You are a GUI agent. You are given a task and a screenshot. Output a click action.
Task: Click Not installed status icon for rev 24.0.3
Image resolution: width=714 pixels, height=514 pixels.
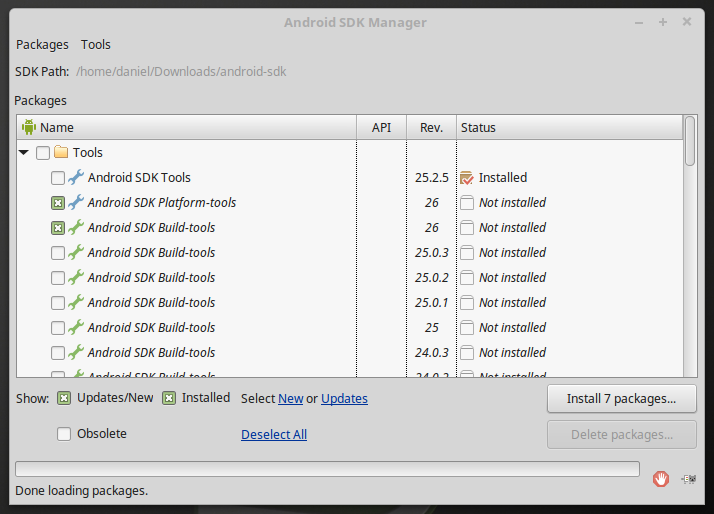467,353
